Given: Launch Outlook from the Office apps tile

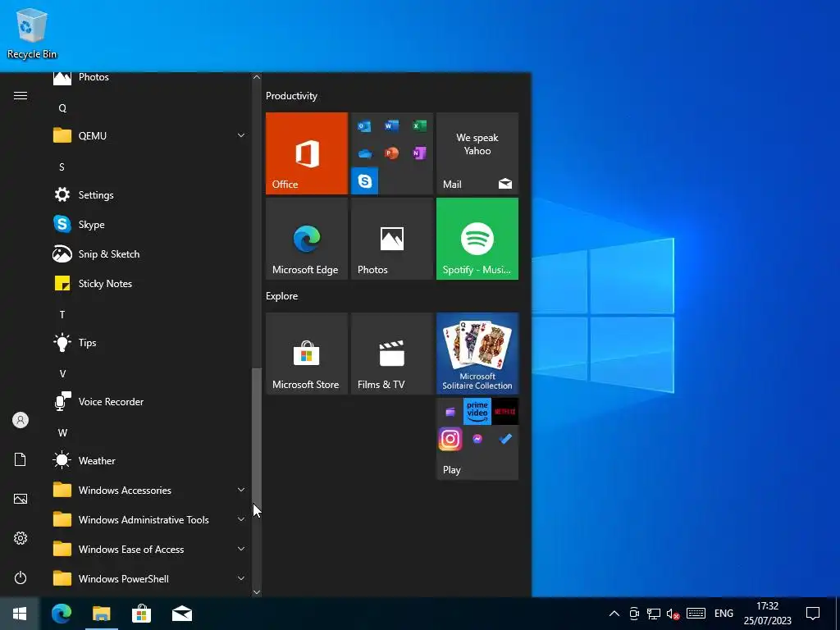Looking at the screenshot, I should (364, 126).
